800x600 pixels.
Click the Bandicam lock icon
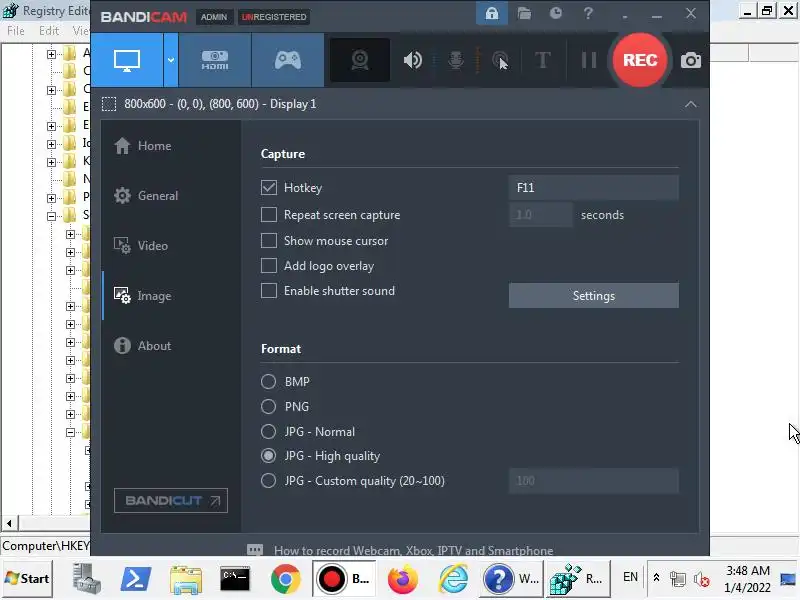[491, 13]
